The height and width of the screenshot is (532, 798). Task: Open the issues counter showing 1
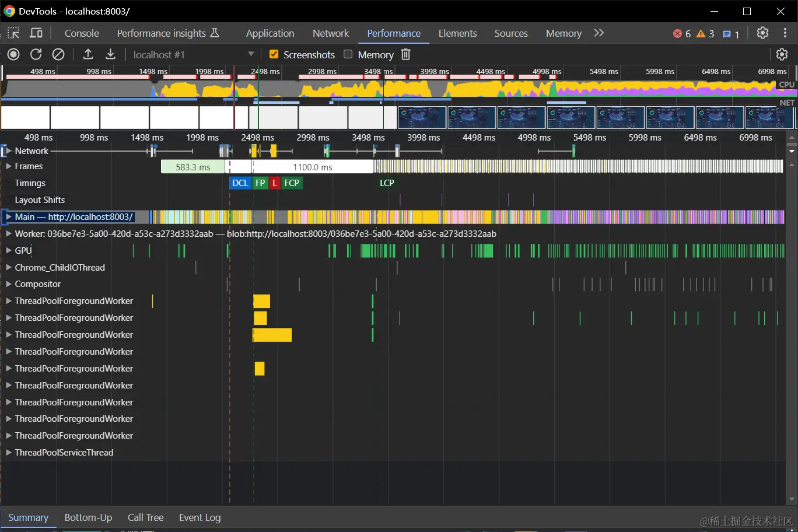tap(731, 34)
